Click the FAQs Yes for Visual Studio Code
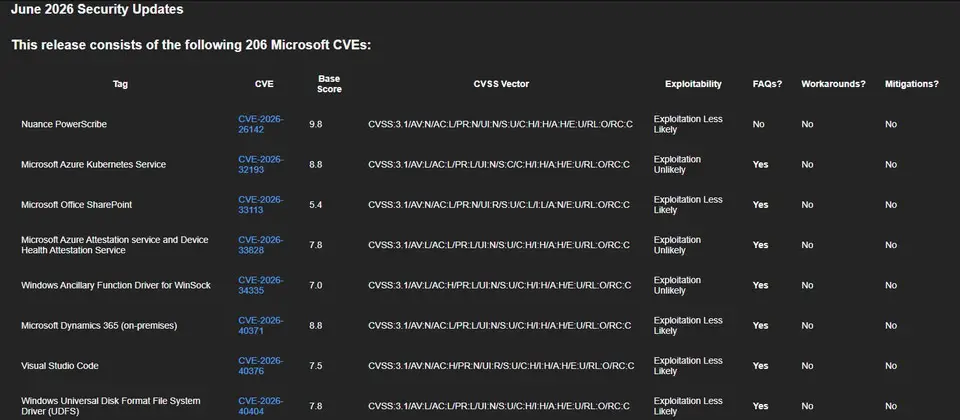The image size is (960, 420). pos(760,366)
